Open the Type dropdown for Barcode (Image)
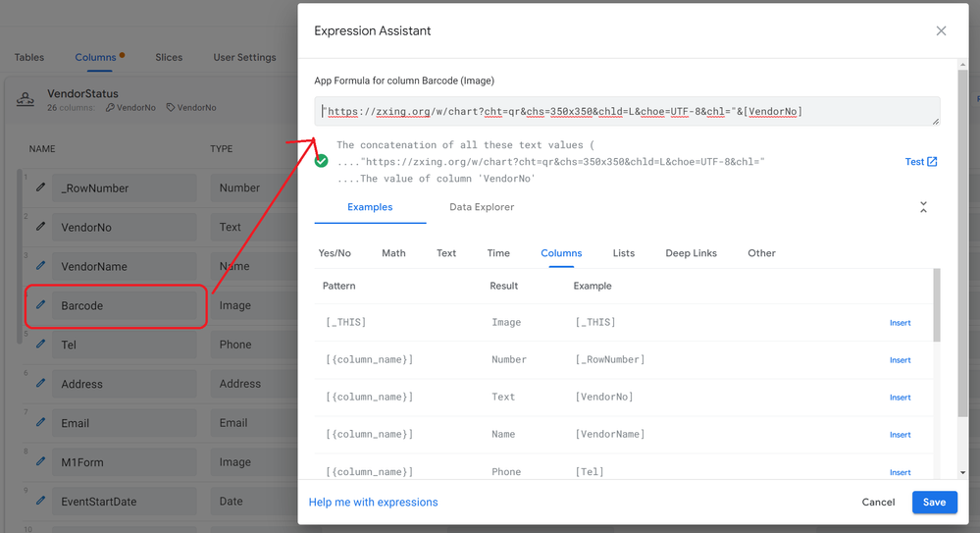Viewport: 980px width, 533px height. [x=254, y=305]
